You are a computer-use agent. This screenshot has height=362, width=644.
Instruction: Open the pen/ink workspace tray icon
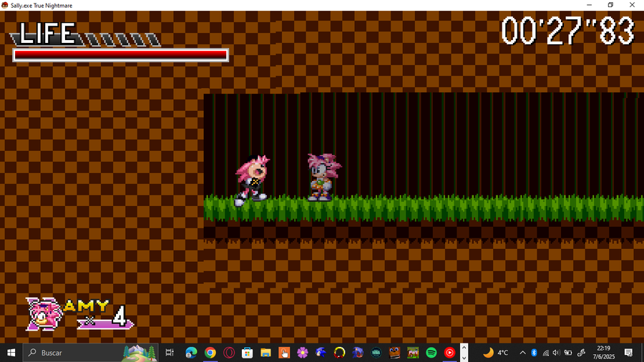point(581,353)
